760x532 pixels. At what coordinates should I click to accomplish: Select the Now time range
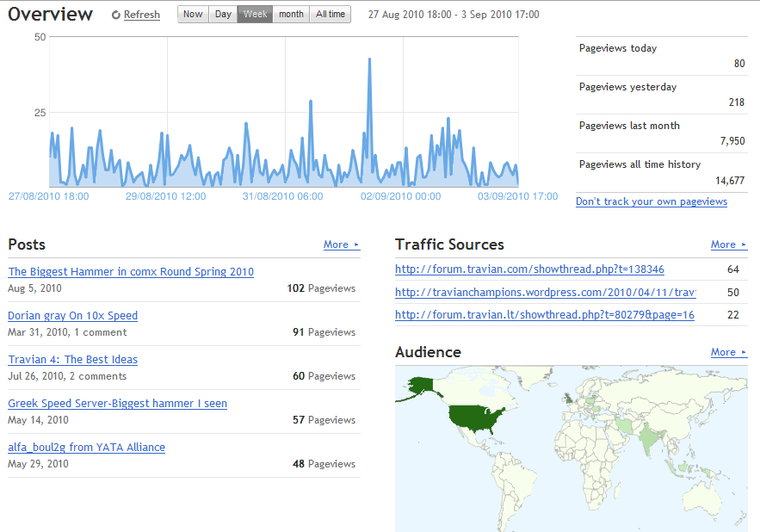[193, 15]
